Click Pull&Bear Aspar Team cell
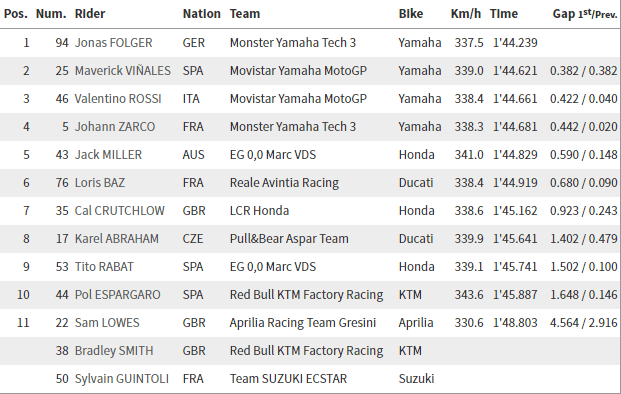This screenshot has width=621, height=394. 289,239
